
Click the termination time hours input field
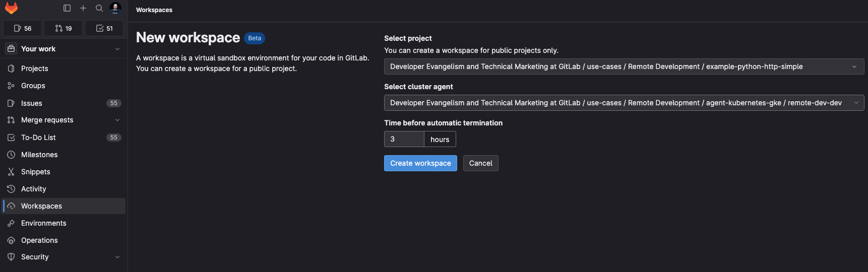(404, 139)
